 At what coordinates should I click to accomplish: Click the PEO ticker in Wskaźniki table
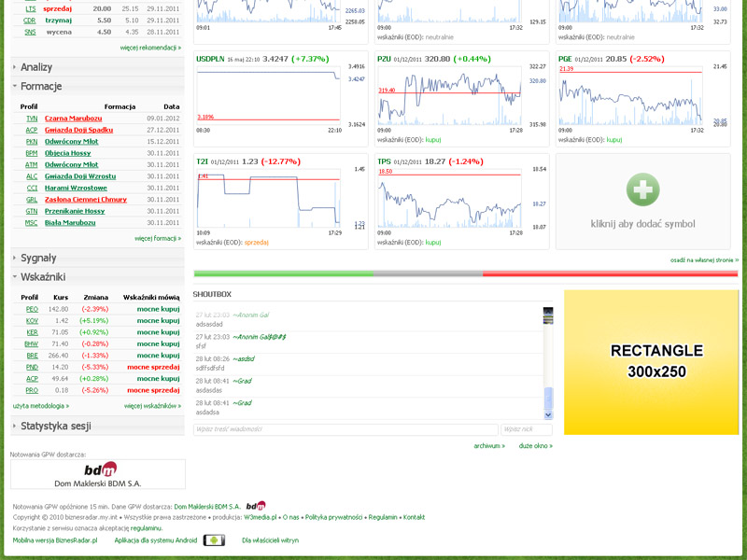32,309
